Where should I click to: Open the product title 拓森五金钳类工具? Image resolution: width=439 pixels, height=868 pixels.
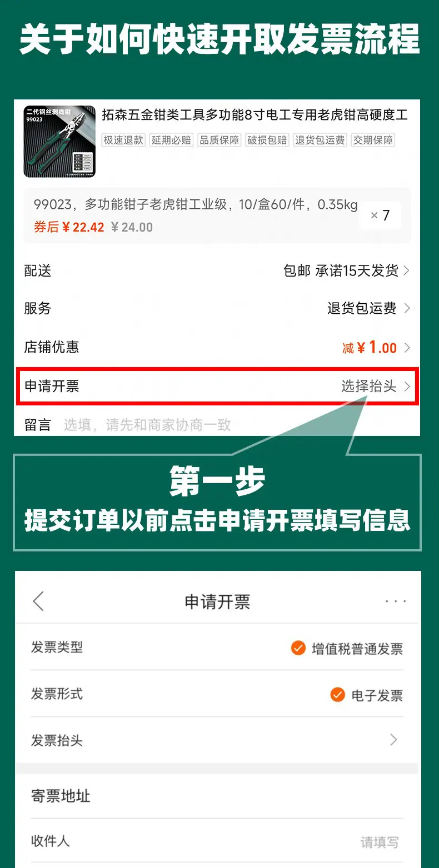pos(255,115)
